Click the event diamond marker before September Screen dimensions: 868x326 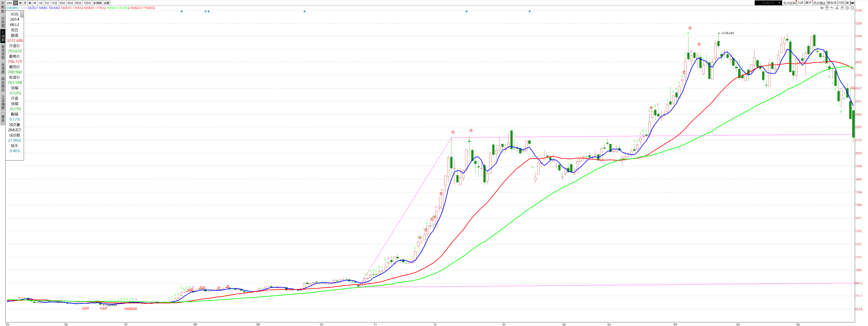coord(305,11)
